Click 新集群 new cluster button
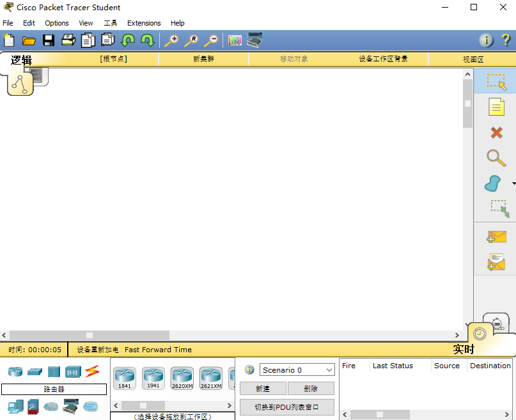The image size is (516, 420). pyautogui.click(x=203, y=59)
